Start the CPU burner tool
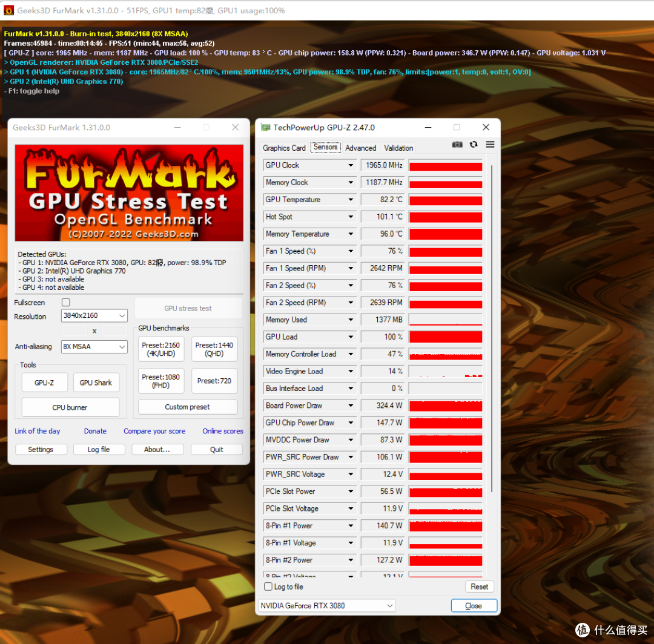Viewport: 654px width, 644px height. pos(70,407)
